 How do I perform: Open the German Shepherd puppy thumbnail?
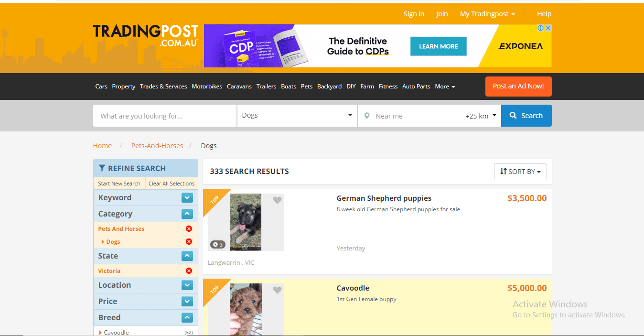246,222
